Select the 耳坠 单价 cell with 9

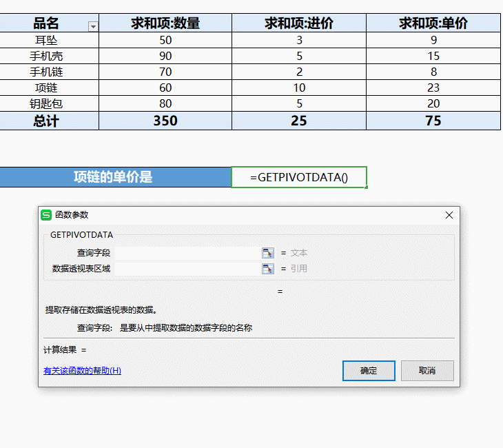(x=433, y=40)
